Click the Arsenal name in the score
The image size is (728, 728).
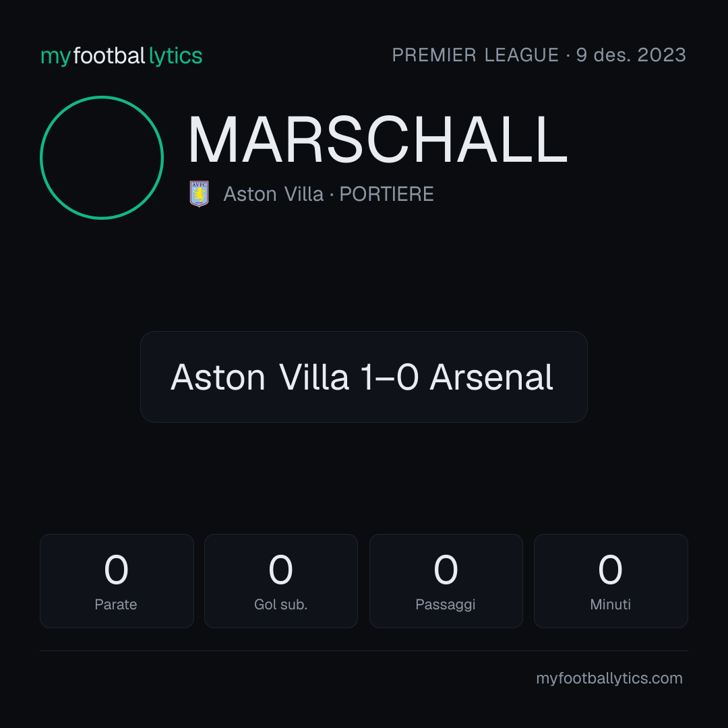(x=491, y=377)
